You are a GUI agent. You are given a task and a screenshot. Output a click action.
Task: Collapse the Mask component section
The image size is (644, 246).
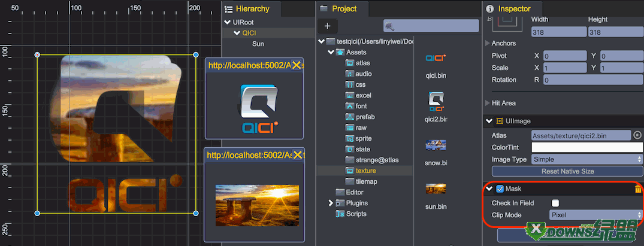[x=489, y=189]
